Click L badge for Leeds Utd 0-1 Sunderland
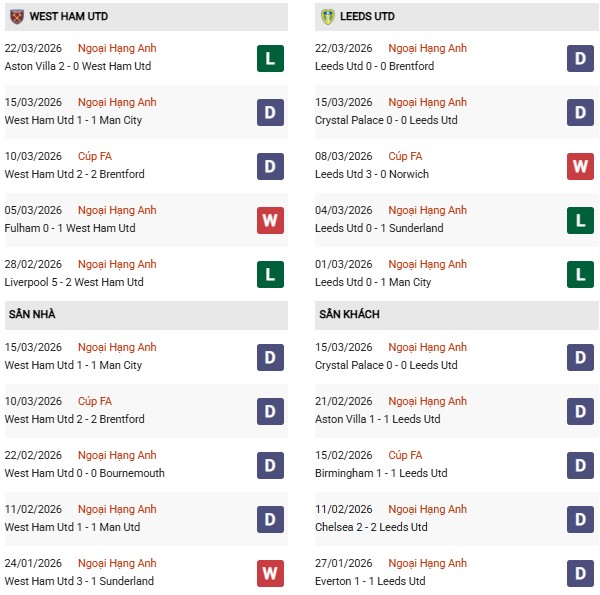The height and width of the screenshot is (595, 600). 581,221
